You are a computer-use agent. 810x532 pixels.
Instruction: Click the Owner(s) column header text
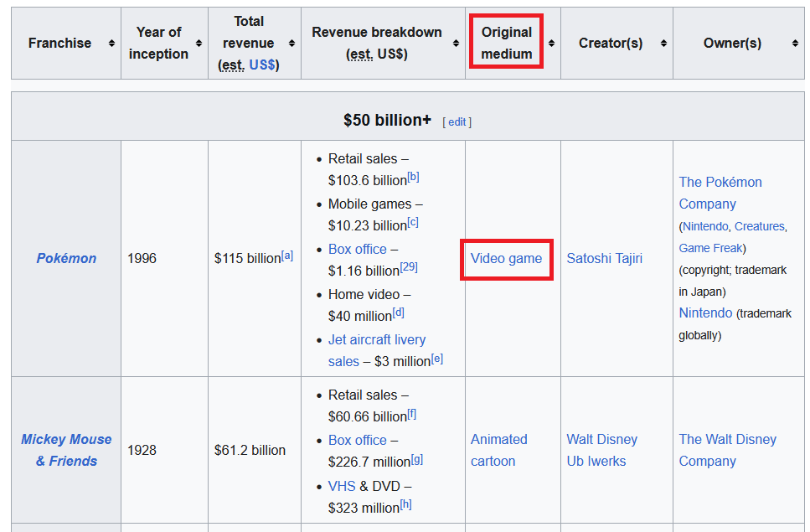click(732, 43)
